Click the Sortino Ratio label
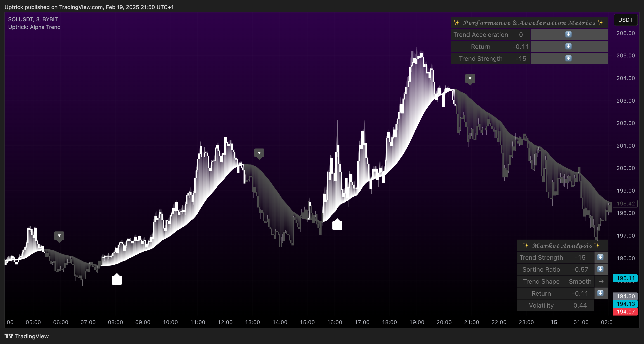644x344 pixels. [x=541, y=270]
